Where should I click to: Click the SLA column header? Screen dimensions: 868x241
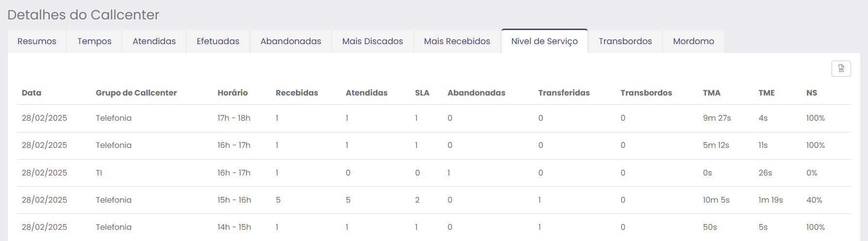pos(422,93)
